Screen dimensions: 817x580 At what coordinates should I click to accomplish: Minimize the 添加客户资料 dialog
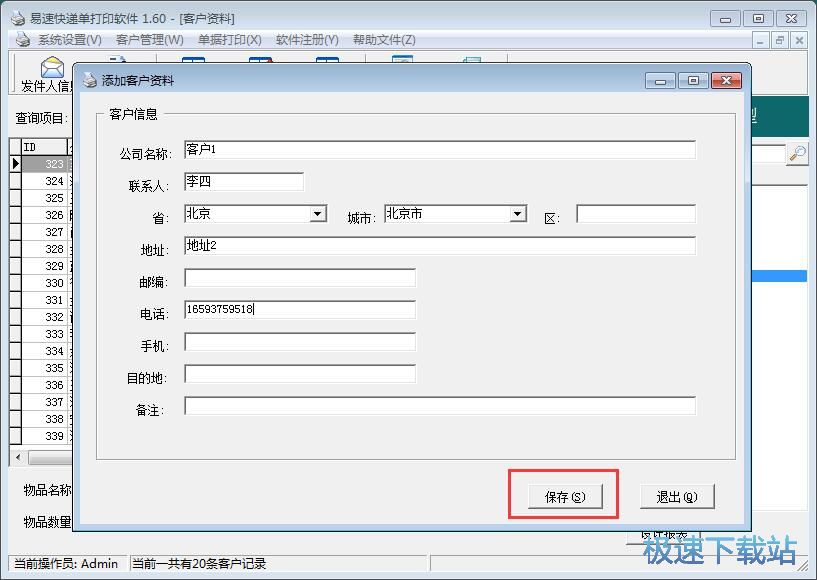click(x=660, y=80)
